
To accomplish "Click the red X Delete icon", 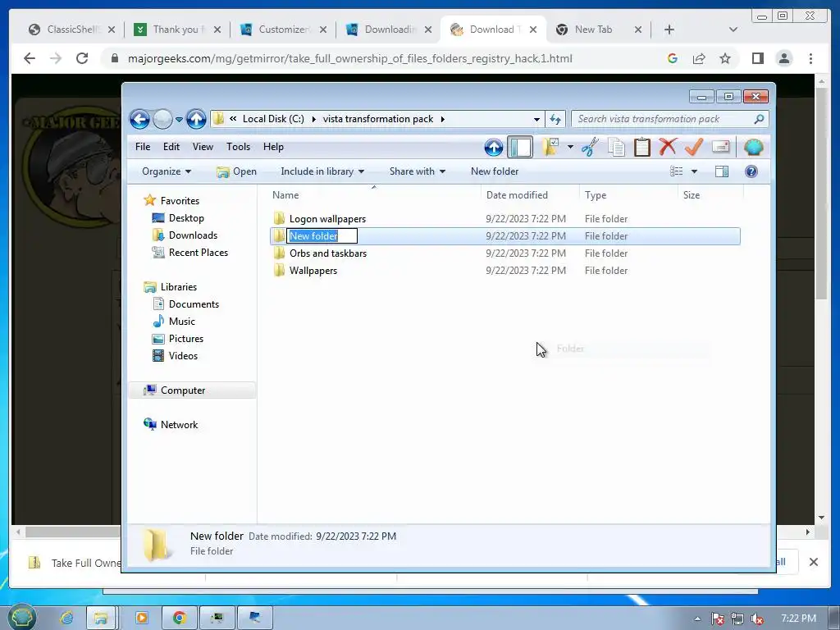I will point(668,147).
